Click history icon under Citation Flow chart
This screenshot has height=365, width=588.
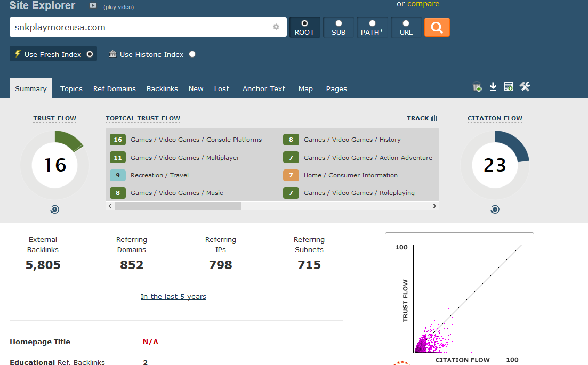click(x=495, y=209)
